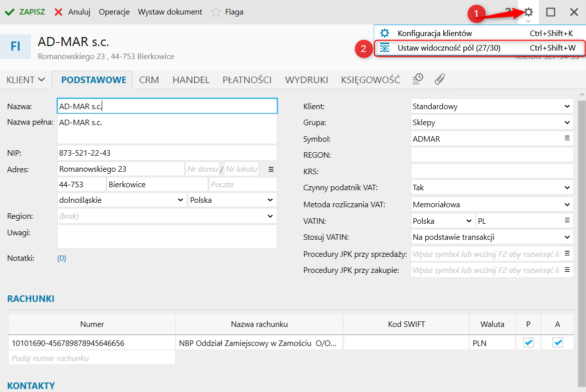Open the history clock icon tab
This screenshot has height=392, width=586.
418,79
